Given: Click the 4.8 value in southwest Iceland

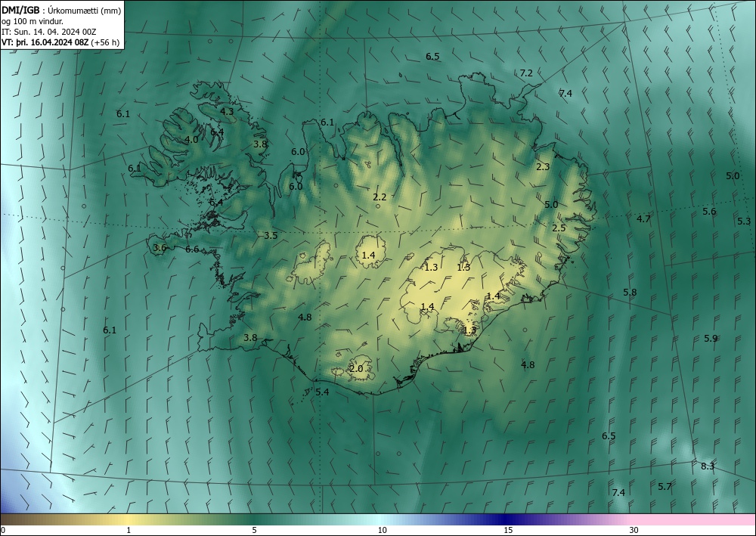Looking at the screenshot, I should point(305,318).
